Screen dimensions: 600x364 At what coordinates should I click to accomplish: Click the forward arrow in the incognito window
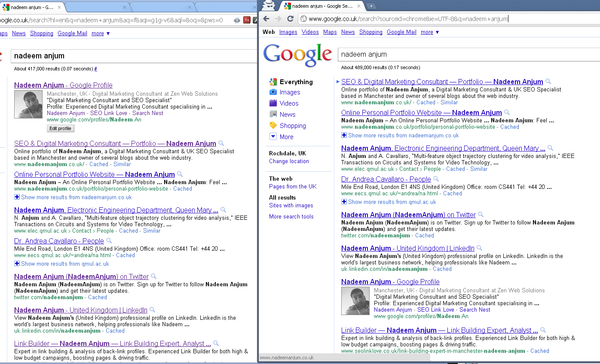pyautogui.click(x=278, y=18)
